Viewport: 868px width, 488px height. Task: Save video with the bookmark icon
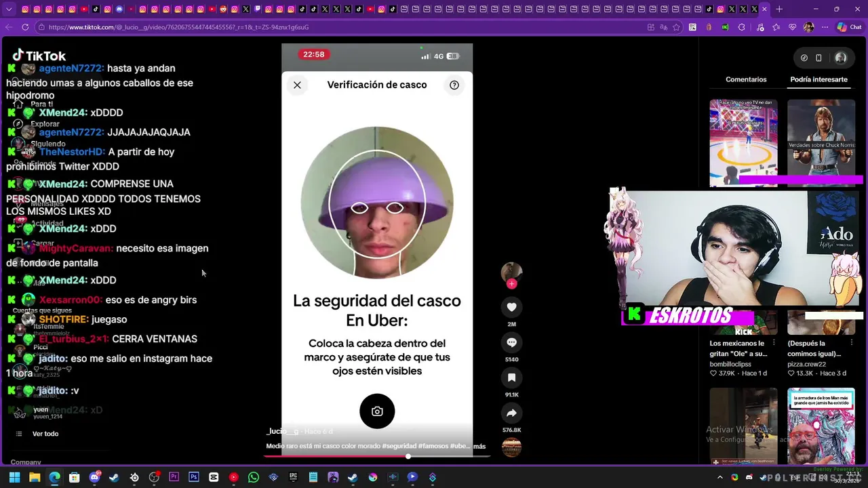pos(511,378)
